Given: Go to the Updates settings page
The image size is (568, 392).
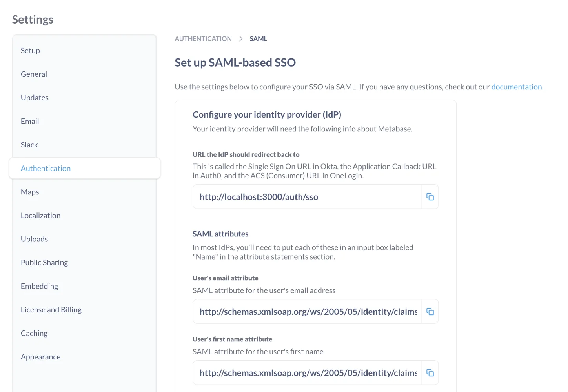Looking at the screenshot, I should [x=35, y=98].
